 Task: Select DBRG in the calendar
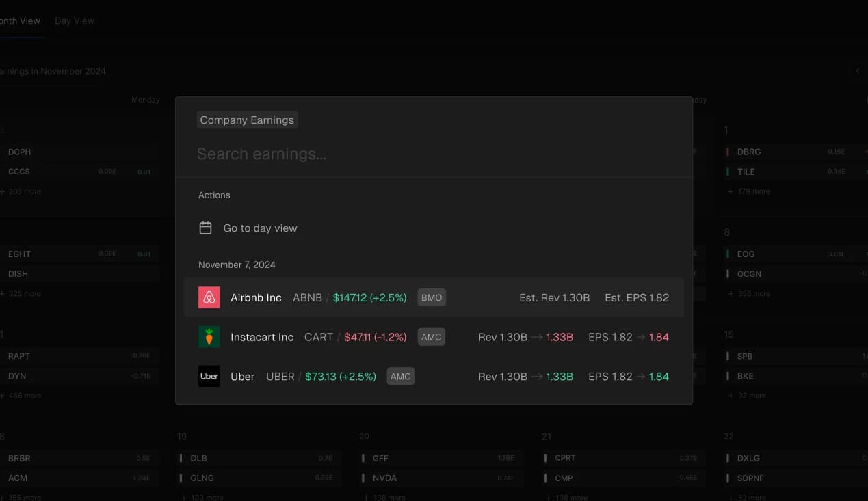tap(795, 152)
